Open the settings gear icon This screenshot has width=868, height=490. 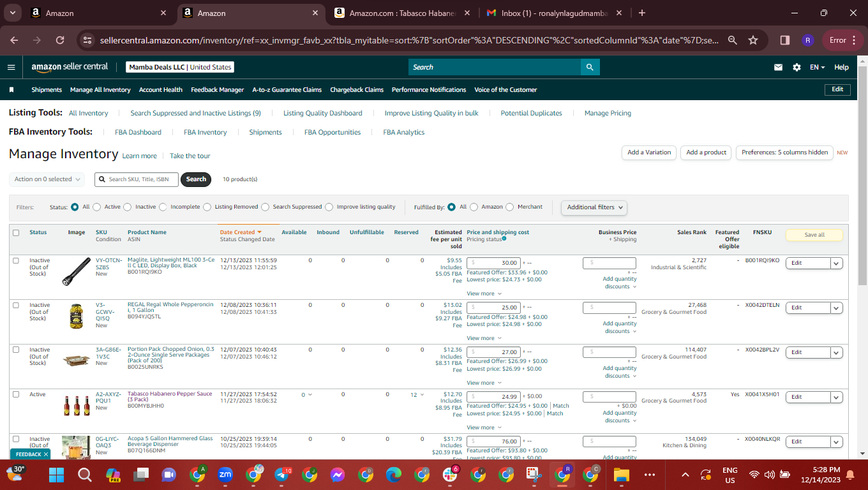[797, 67]
